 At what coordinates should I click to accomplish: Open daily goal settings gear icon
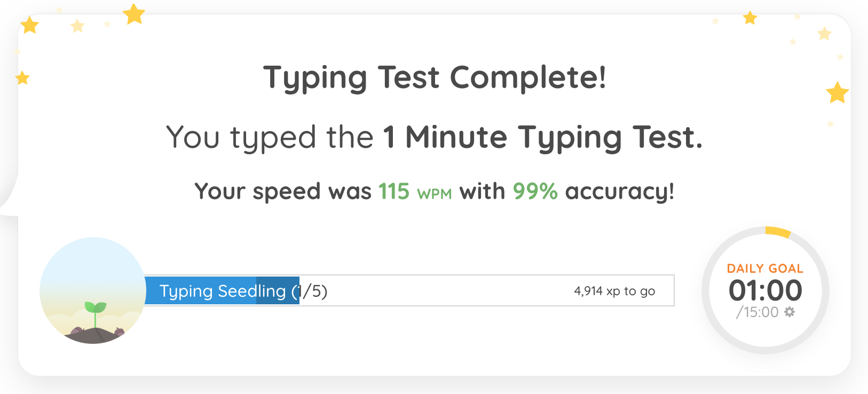tap(790, 312)
